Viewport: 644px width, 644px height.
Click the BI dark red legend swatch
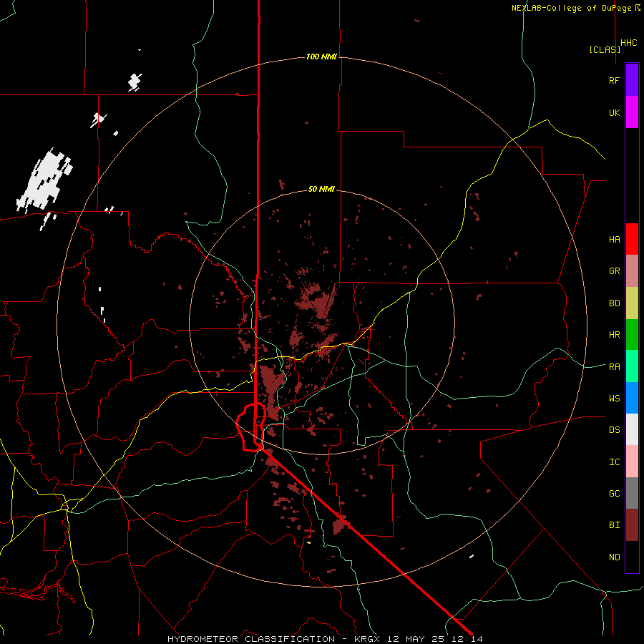[632, 525]
